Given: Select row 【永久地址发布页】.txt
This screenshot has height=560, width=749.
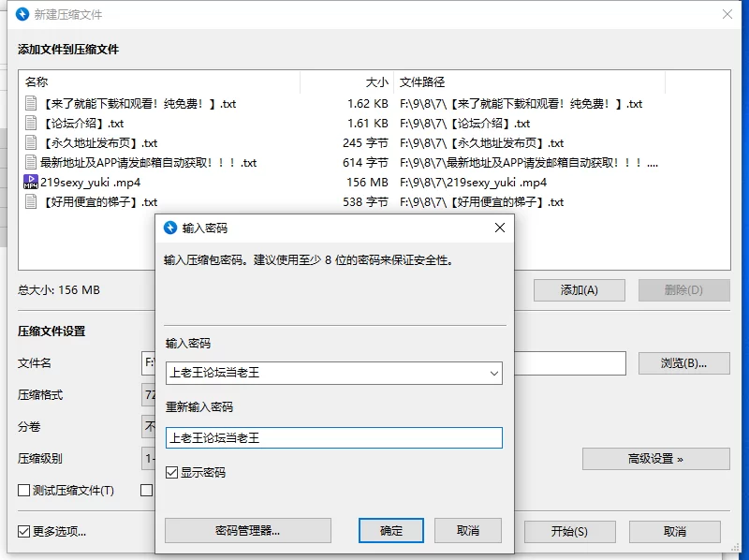Looking at the screenshot, I should tap(374, 143).
